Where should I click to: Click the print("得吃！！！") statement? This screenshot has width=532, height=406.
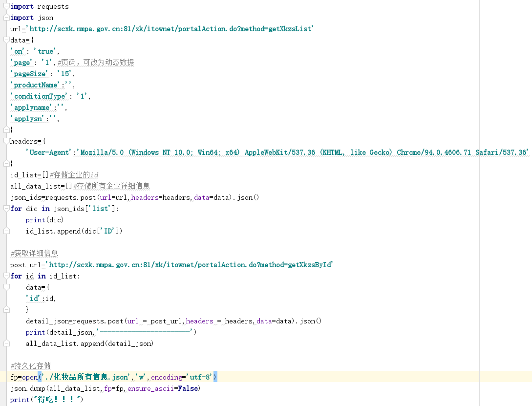point(46,400)
